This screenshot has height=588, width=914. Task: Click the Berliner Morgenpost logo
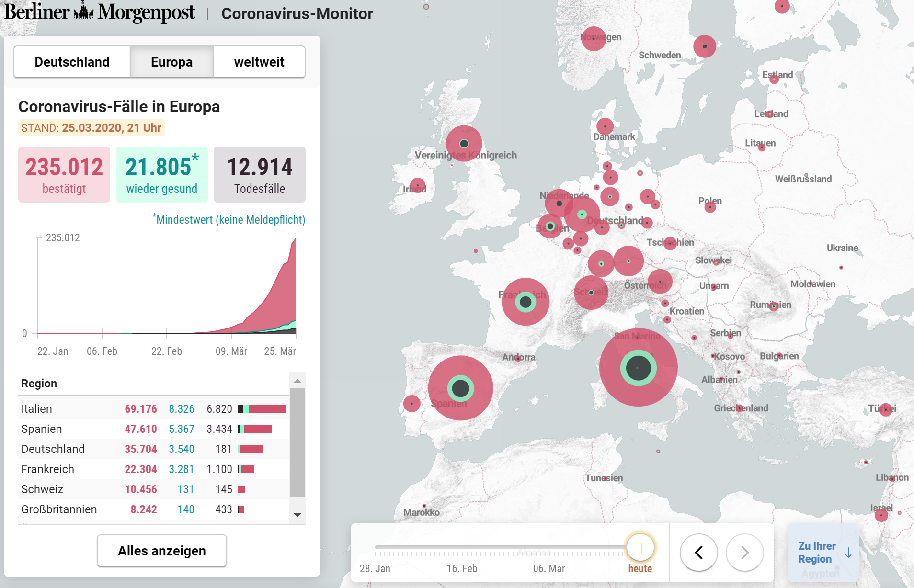point(100,12)
